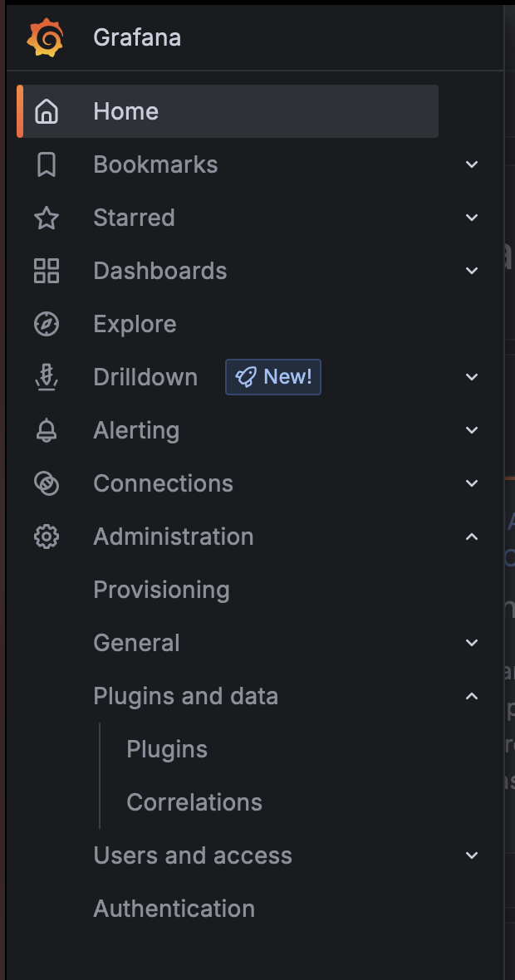Click the Home house icon
Screen dimensions: 515x980
[x=47, y=111]
